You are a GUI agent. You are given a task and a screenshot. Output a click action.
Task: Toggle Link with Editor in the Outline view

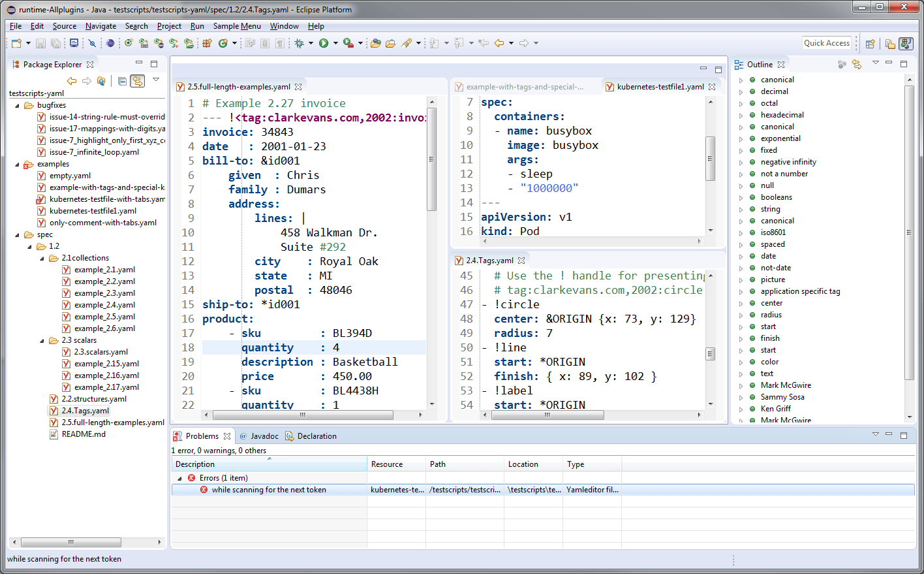(856, 63)
